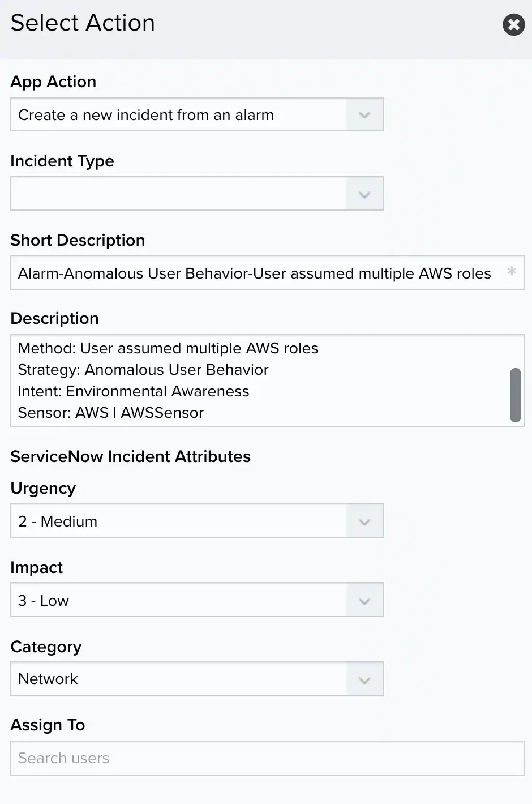
Task: Focus the Search users field
Action: 267,758
